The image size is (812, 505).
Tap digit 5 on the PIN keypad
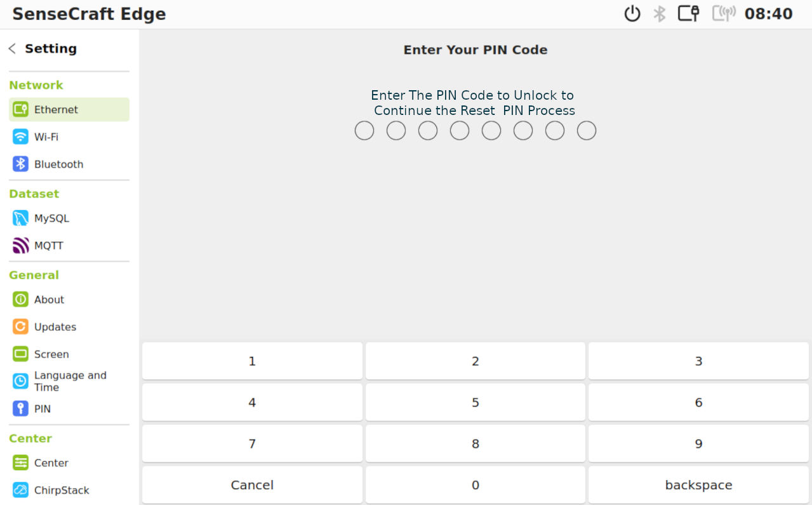[x=476, y=402]
